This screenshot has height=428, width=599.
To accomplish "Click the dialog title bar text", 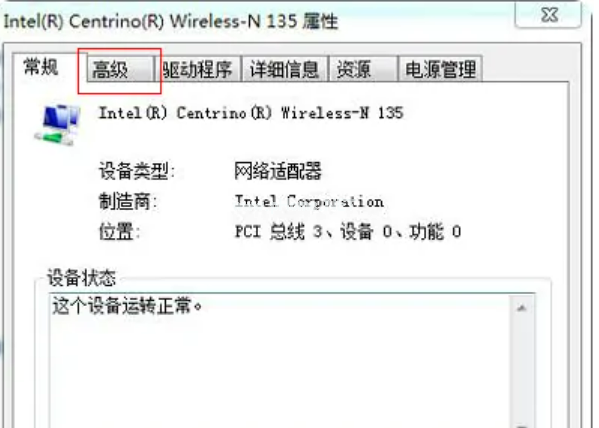I will (170, 21).
